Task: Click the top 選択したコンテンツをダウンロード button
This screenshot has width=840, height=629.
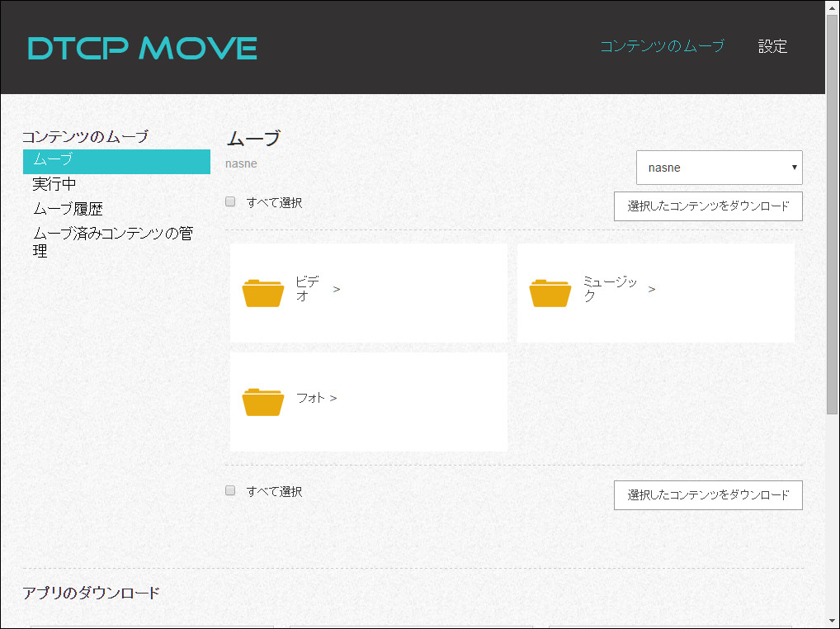Action: pos(708,206)
